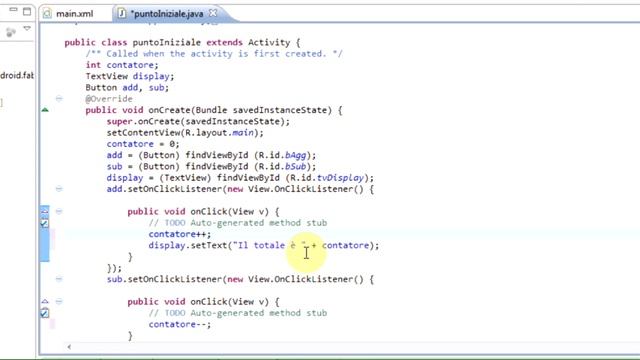Select the puntoIniziale.java editor tab
The width and height of the screenshot is (640, 360).
pos(168,13)
